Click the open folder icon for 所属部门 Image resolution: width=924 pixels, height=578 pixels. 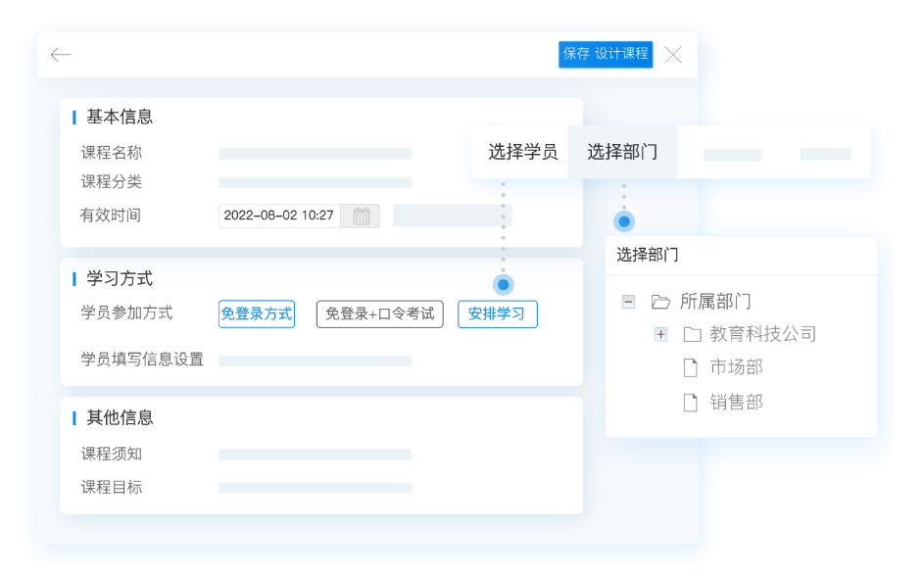pyautogui.click(x=660, y=302)
